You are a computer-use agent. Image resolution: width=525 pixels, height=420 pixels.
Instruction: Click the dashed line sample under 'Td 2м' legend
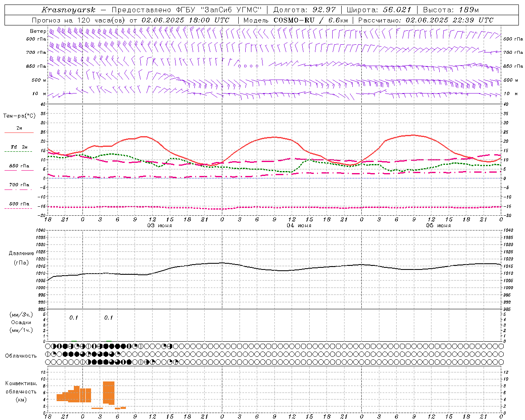[18, 152]
